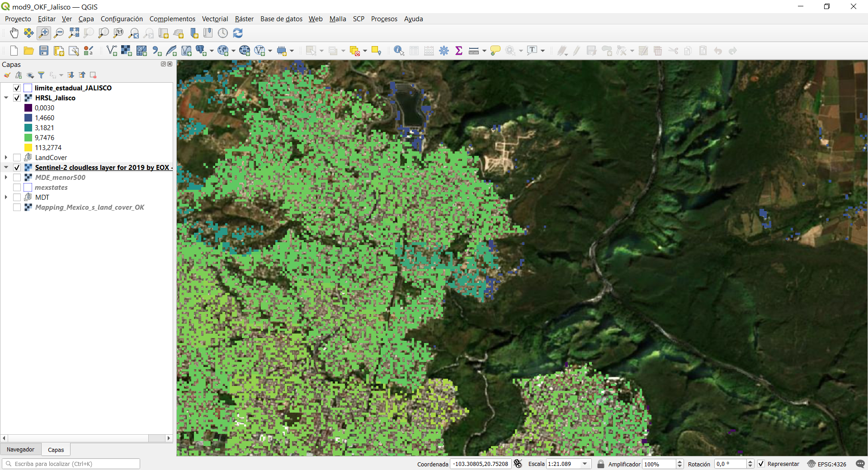Open New Print Layout icon
The height and width of the screenshot is (470, 868).
59,51
